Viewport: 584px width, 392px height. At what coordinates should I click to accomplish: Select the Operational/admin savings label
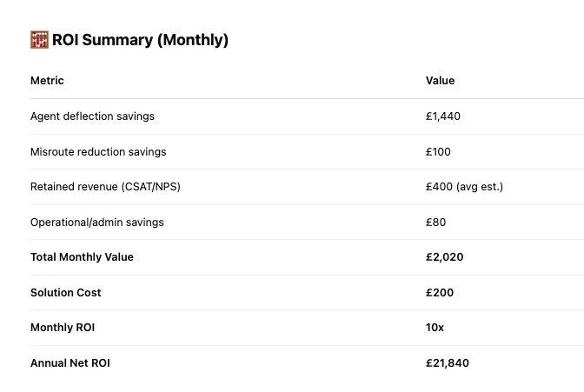click(97, 223)
